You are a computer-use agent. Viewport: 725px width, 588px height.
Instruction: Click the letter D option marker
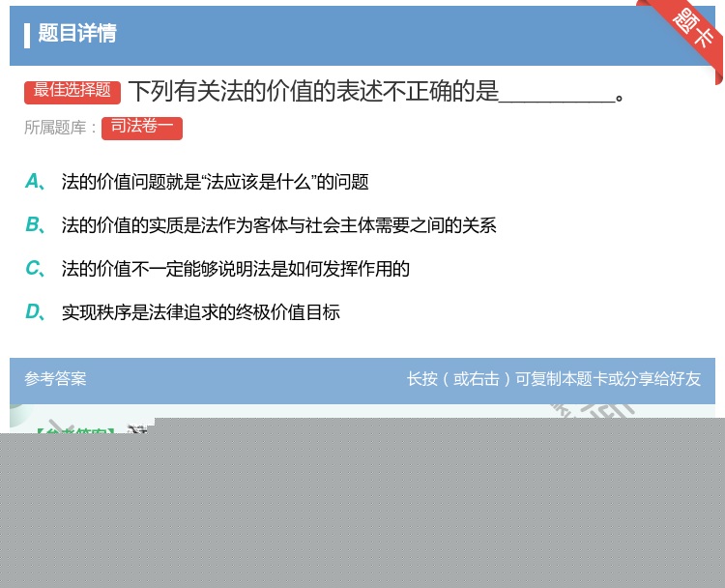pos(35,311)
